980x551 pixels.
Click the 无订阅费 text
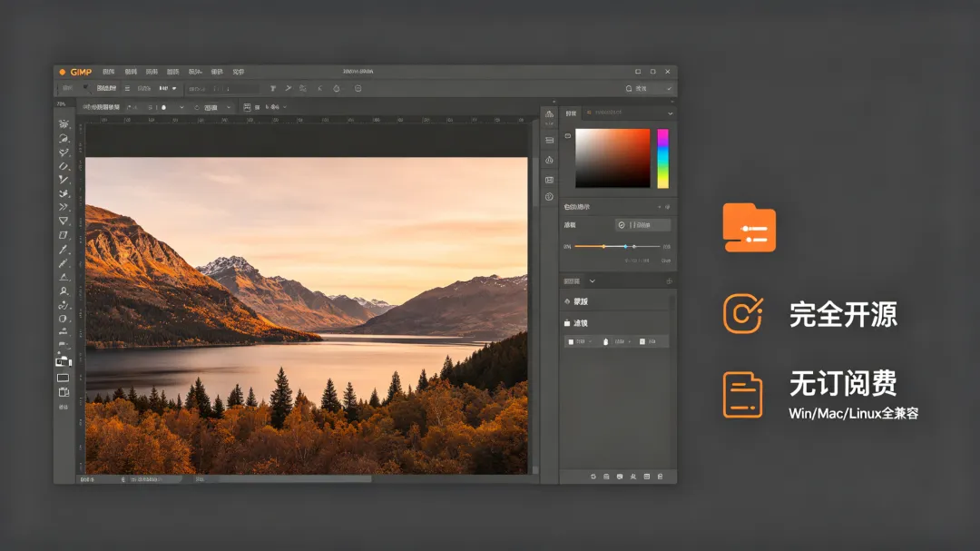tap(843, 383)
